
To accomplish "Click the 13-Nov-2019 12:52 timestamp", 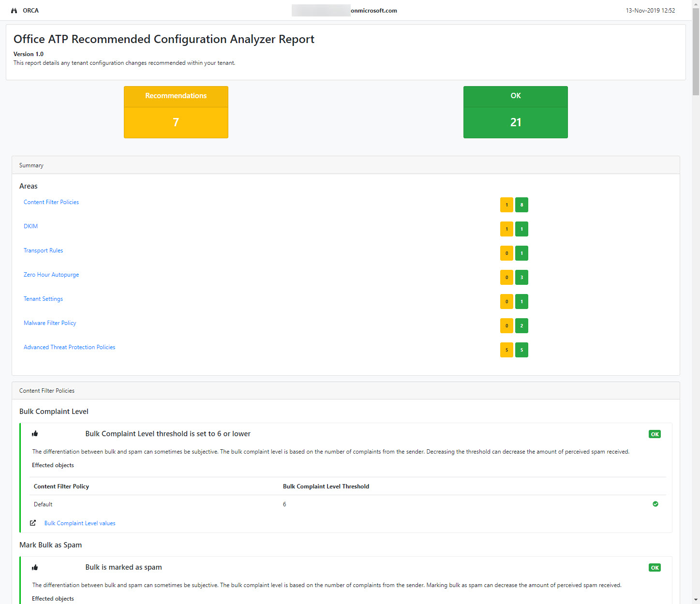I will point(650,11).
